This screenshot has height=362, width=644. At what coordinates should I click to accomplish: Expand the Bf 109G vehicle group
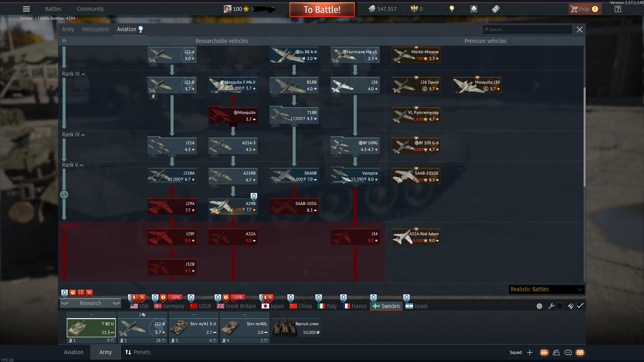355,155
